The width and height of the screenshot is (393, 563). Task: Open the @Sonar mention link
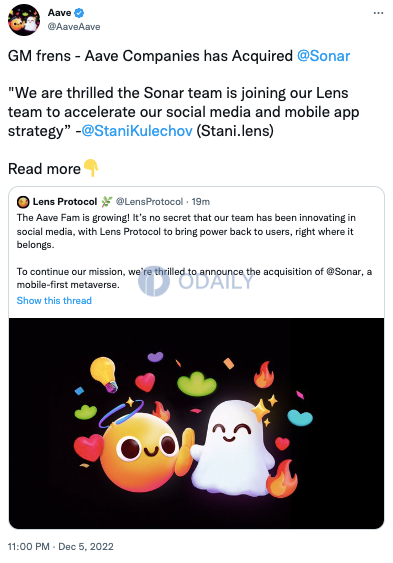[323, 56]
